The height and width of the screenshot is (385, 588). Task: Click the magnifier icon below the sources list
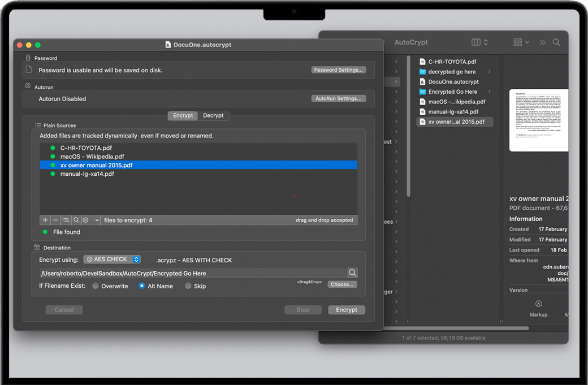76,220
